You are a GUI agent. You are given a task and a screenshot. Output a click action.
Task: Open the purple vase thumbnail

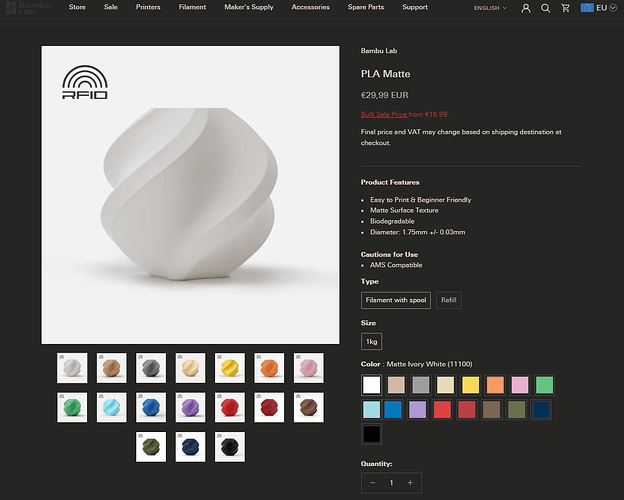click(190, 407)
